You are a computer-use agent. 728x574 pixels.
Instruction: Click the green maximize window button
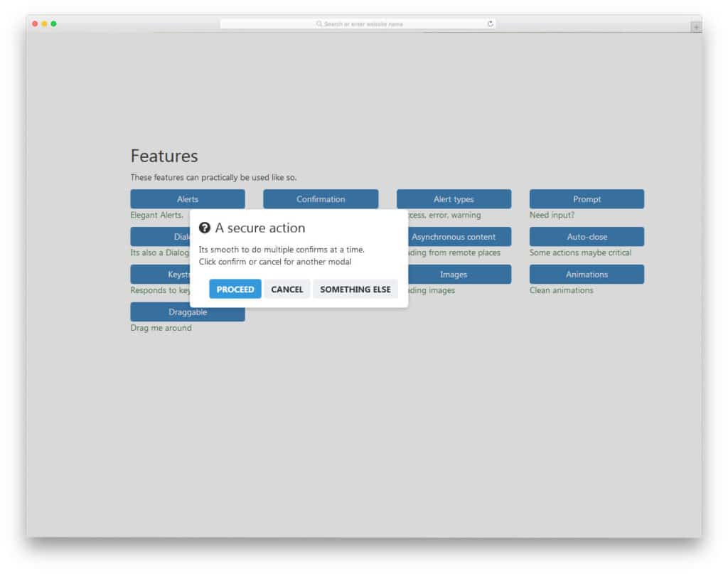tap(53, 23)
